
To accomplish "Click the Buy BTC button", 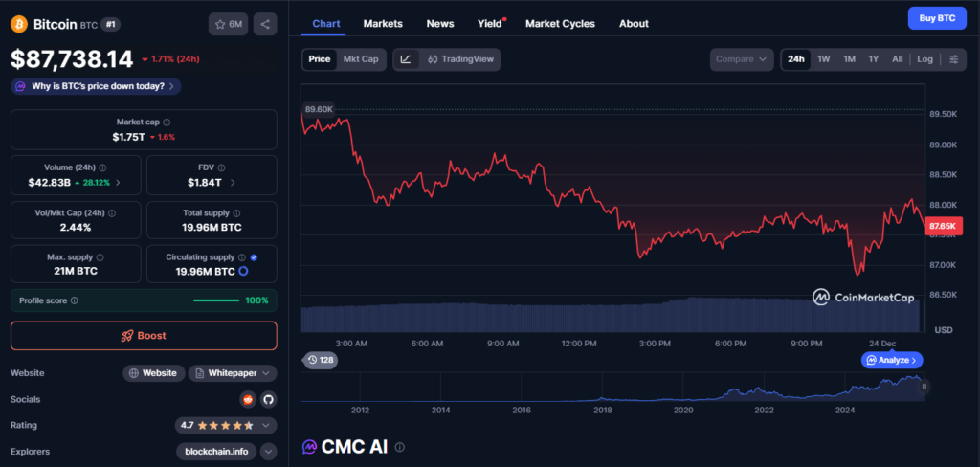I will click(936, 18).
